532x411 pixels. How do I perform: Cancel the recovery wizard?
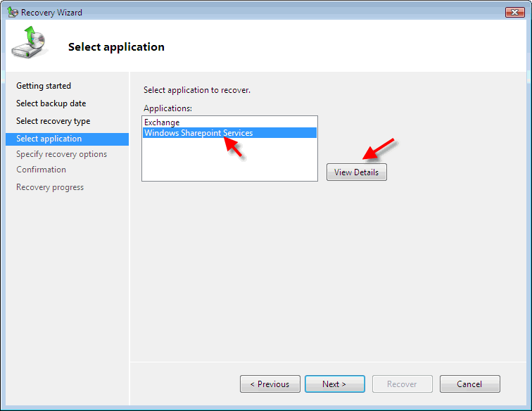click(470, 384)
